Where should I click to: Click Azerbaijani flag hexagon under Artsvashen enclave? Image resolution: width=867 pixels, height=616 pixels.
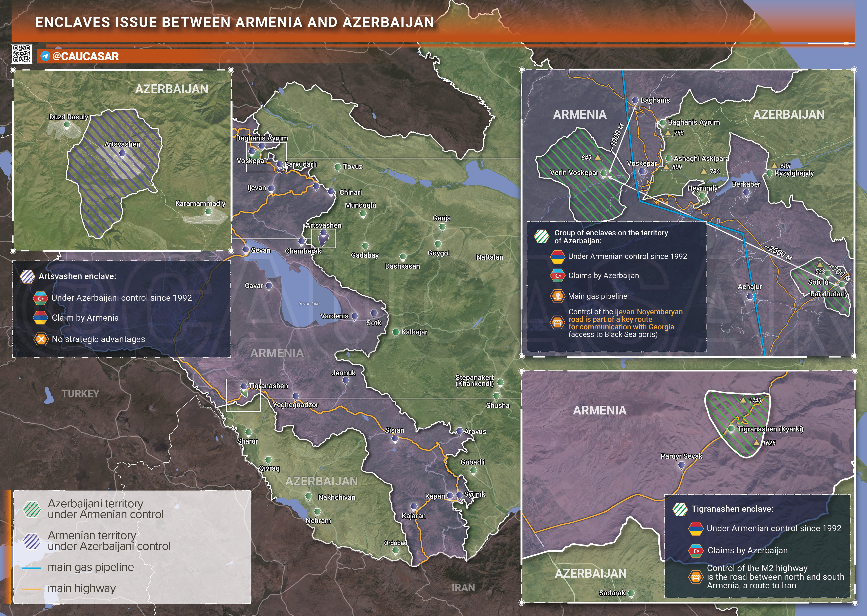40,298
